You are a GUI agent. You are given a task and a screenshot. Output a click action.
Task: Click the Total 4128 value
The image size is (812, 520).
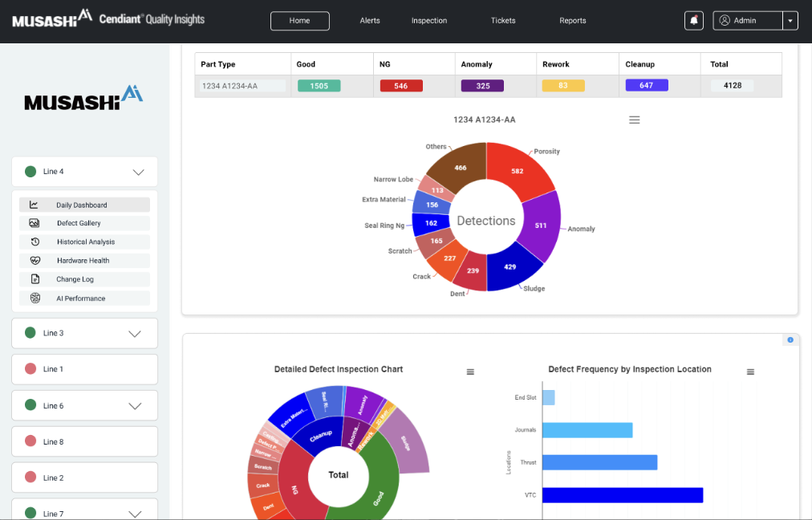[x=733, y=85]
